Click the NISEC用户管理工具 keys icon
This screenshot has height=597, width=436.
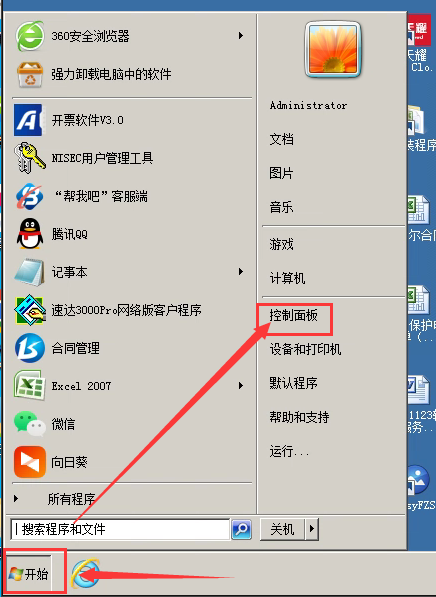[29, 158]
